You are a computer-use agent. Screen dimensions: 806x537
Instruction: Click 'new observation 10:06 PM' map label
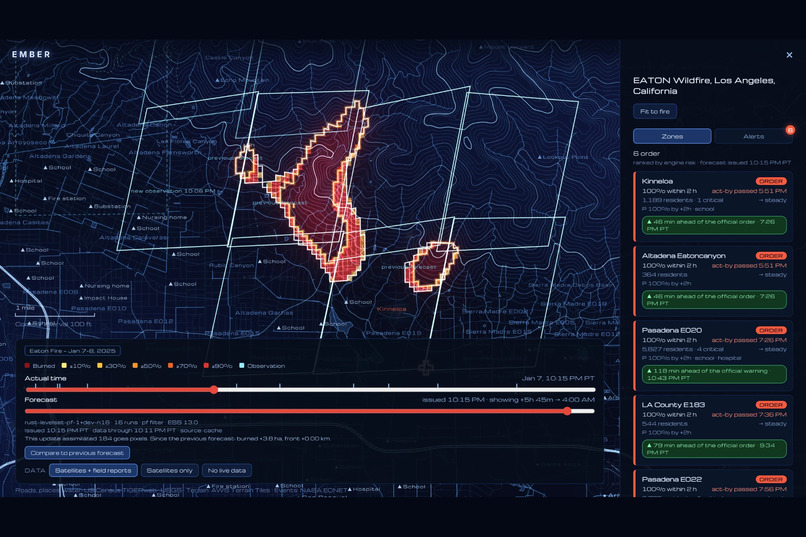click(174, 191)
